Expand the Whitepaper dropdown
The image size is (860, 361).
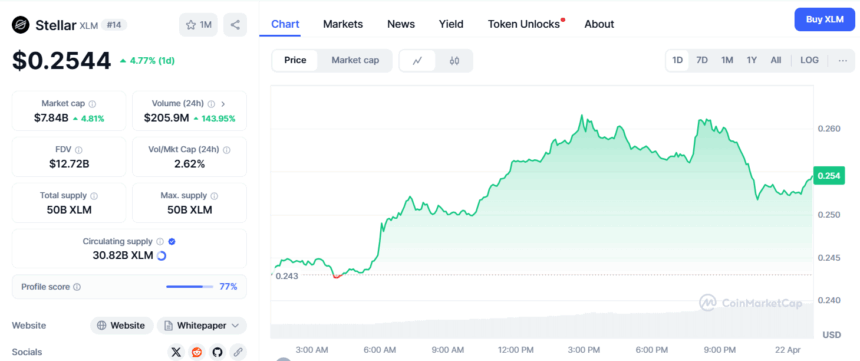pos(202,325)
